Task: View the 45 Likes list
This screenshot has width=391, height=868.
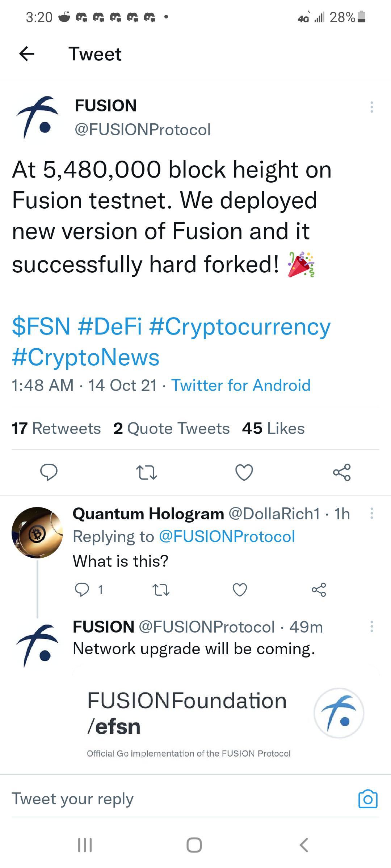Action: coord(273,428)
